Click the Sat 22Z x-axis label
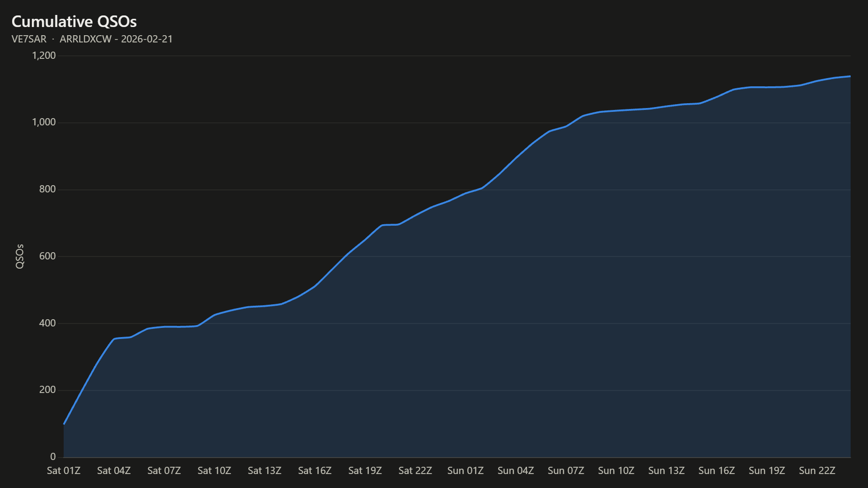This screenshot has height=488, width=868. pos(415,471)
